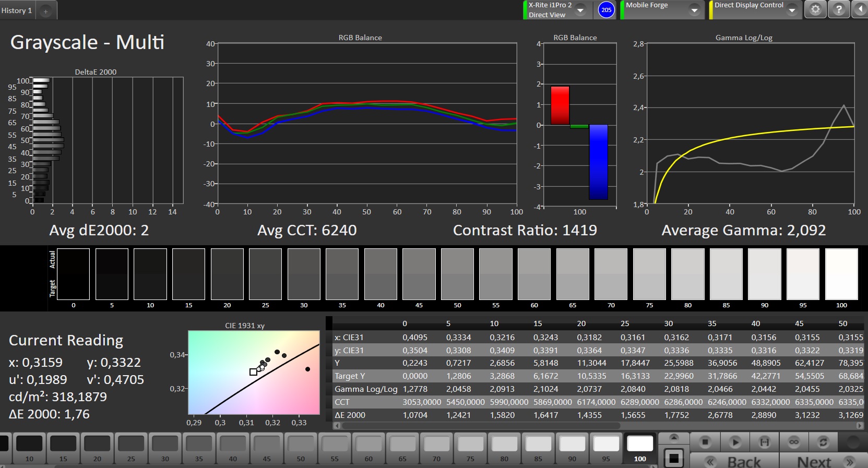Click CCT value 6174,0000 in column 20
Screen dimensions: 868x468
[x=596, y=402]
